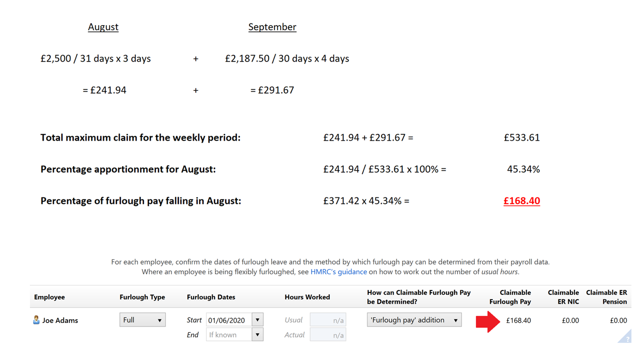Click the Usual hours n/a field

point(328,320)
